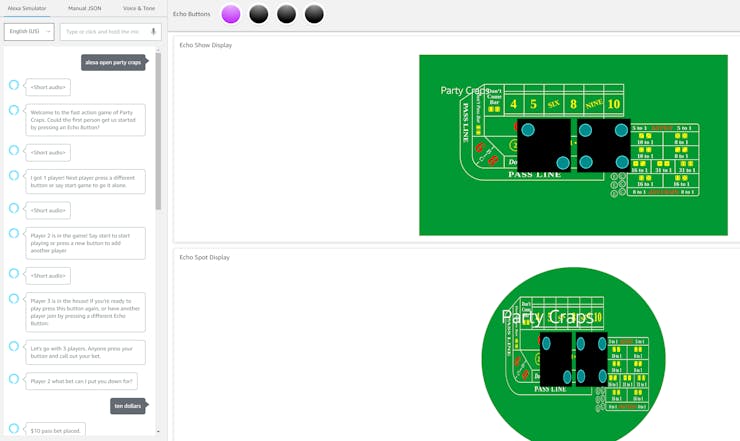This screenshot has width=740, height=441.
Task: Click the left die in Echo Spot display
Action: (x=555, y=360)
